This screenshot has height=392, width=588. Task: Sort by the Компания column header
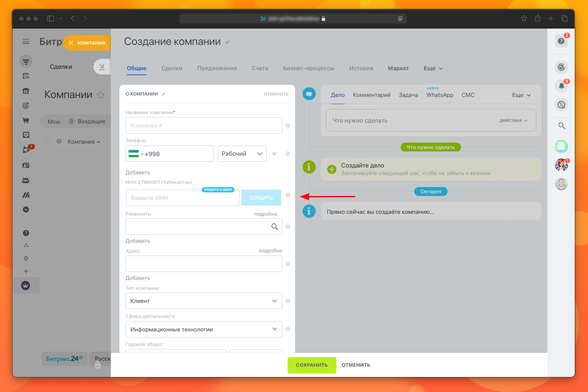coord(84,142)
